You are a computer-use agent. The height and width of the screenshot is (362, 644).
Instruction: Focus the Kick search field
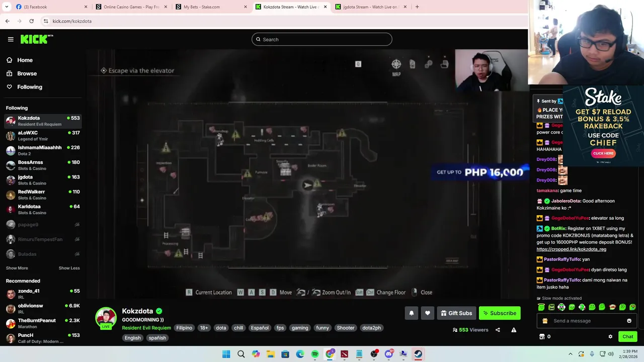pos(322,39)
